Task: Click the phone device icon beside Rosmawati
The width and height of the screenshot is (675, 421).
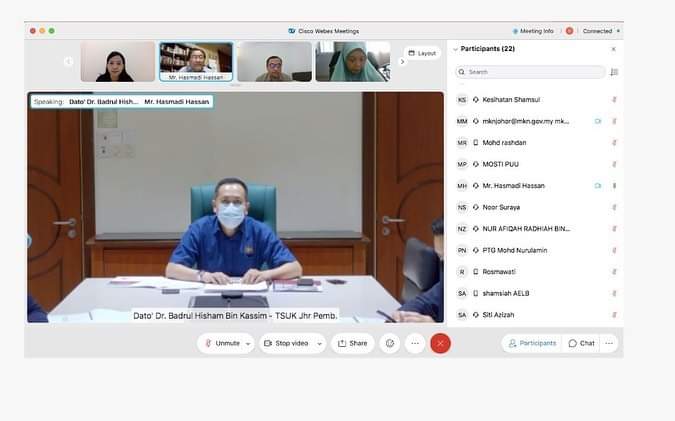Action: tap(476, 272)
